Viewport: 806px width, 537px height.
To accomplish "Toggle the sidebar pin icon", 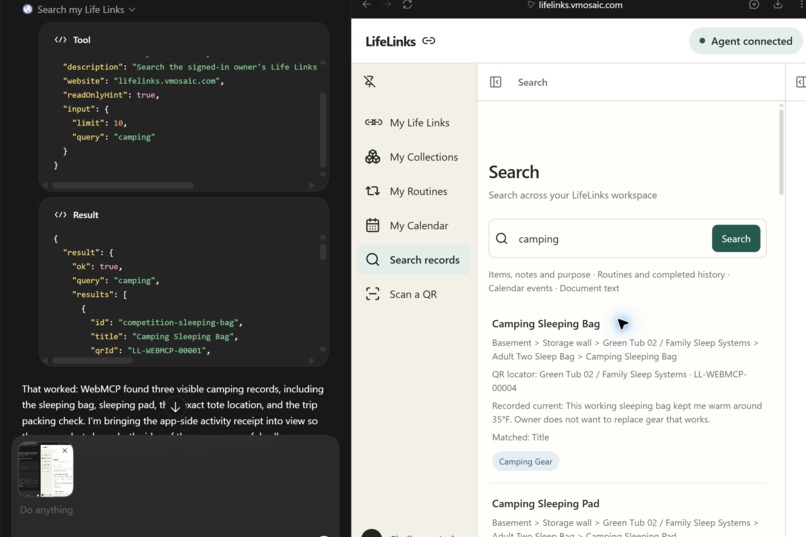I will (370, 81).
